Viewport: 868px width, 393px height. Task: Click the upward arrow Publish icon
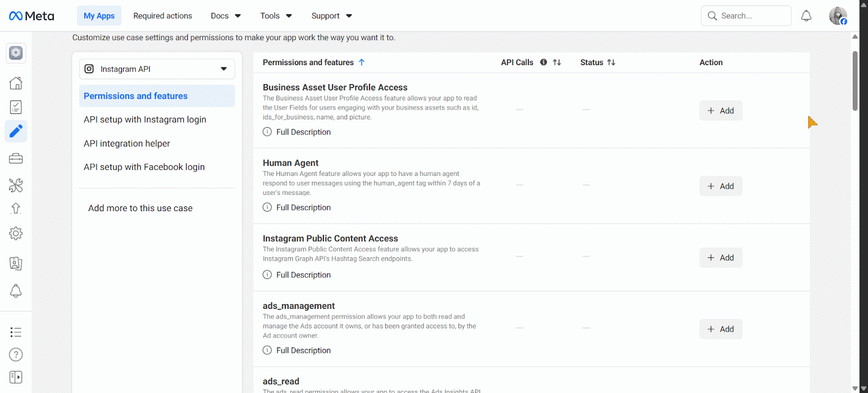[16, 208]
